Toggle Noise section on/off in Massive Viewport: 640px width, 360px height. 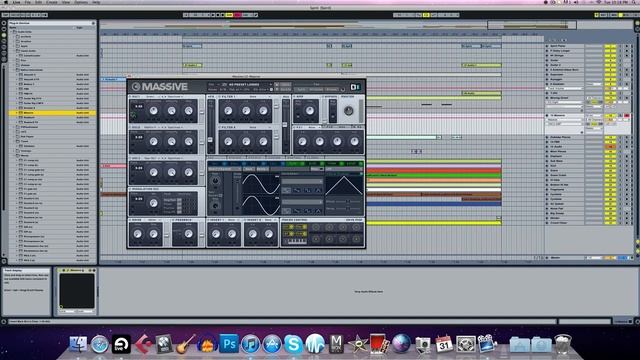(x=130, y=220)
